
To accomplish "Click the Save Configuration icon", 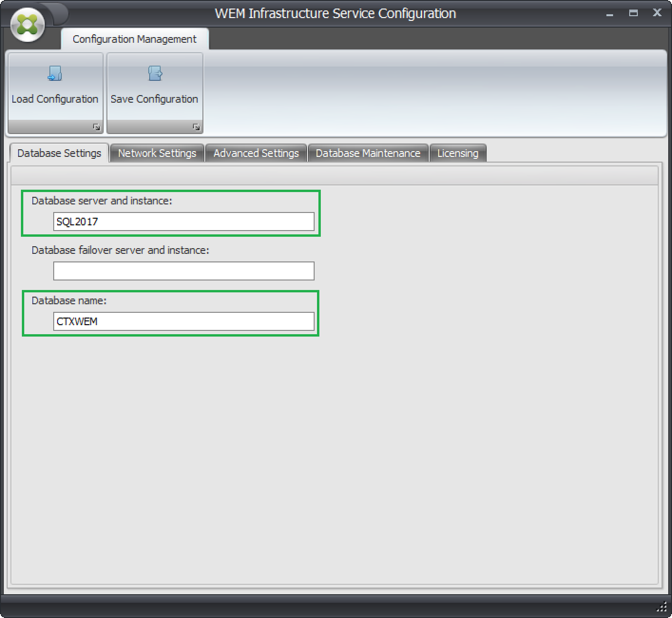I will click(x=155, y=74).
